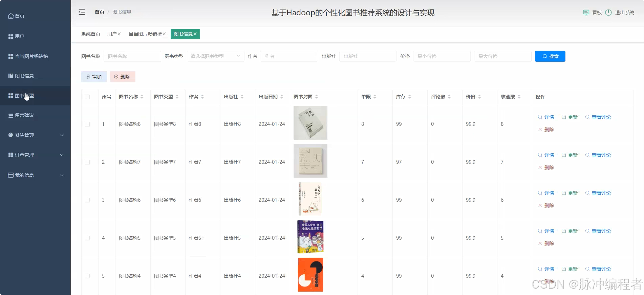The width and height of the screenshot is (644, 295).
Task: Click the 删除 button above the table
Action: [123, 77]
